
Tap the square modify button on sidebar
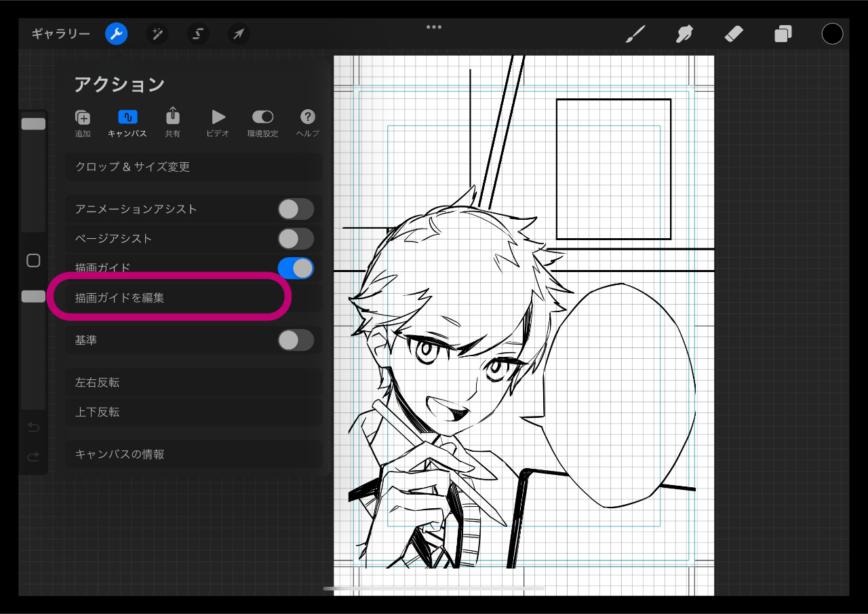point(33,261)
